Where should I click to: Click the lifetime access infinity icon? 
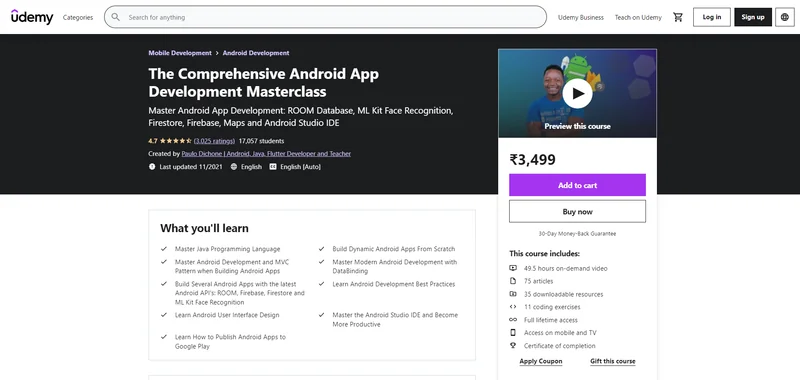click(513, 320)
